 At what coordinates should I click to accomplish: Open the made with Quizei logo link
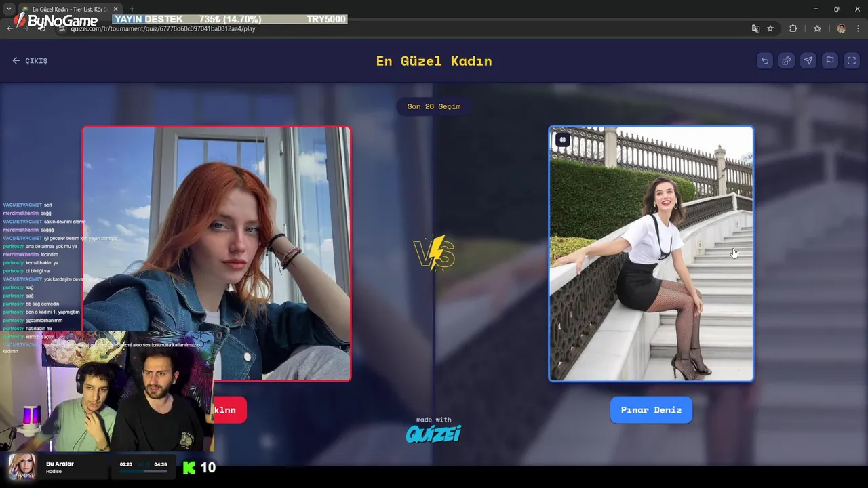(x=433, y=430)
